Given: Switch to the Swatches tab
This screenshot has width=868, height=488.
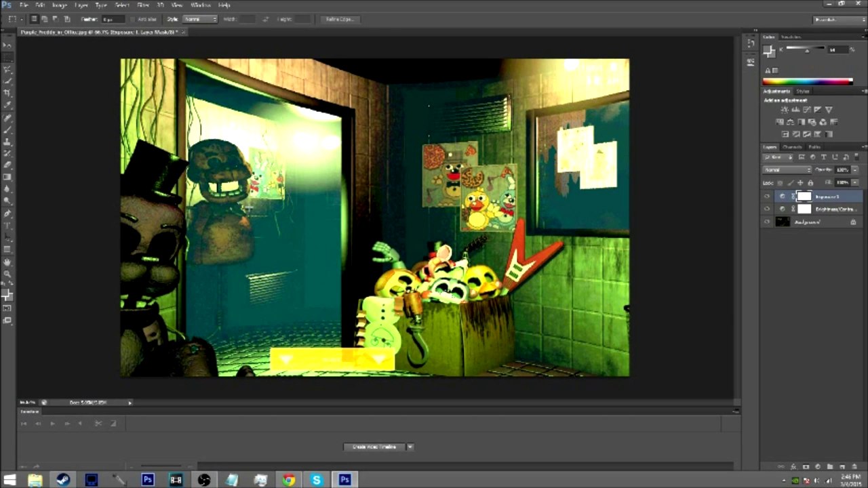Looking at the screenshot, I should [791, 37].
